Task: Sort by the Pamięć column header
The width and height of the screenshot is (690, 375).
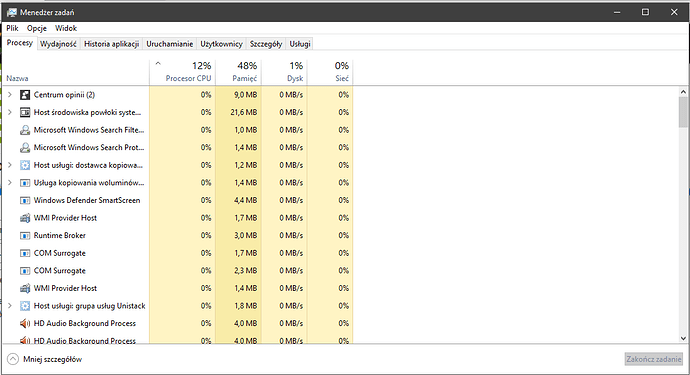Action: click(x=239, y=72)
